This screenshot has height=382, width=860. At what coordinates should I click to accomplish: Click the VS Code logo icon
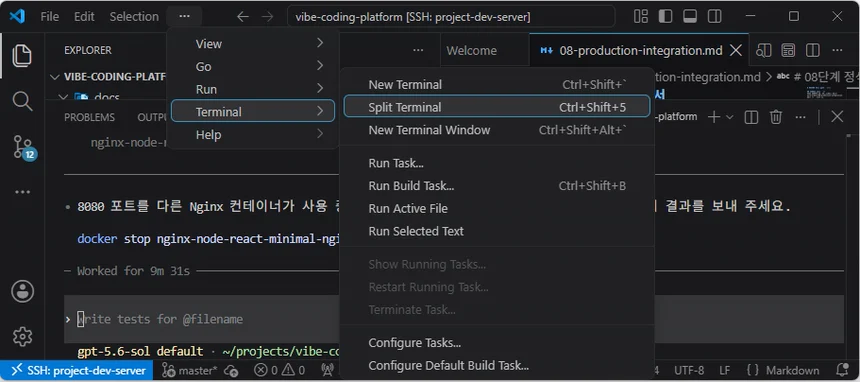pyautogui.click(x=17, y=16)
